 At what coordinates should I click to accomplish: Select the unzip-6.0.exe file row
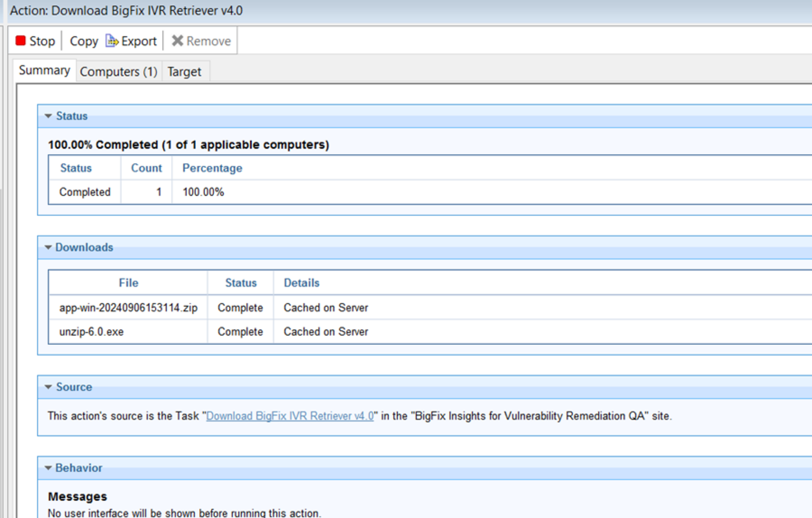pos(92,332)
